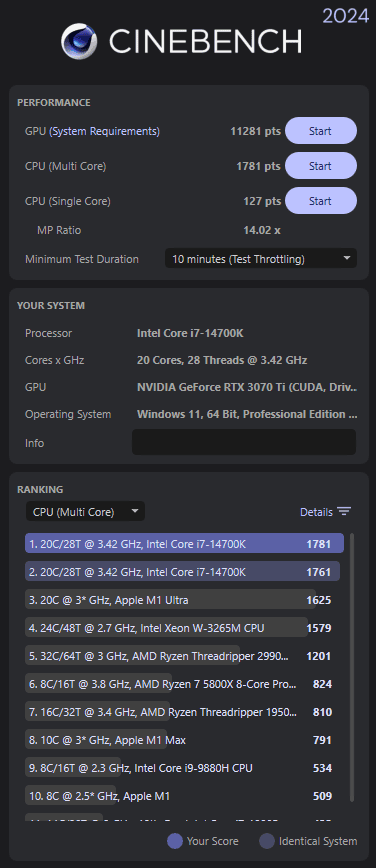The image size is (376, 868).
Task: Select ranking entry 1 with score 1781
Action: coord(184,544)
